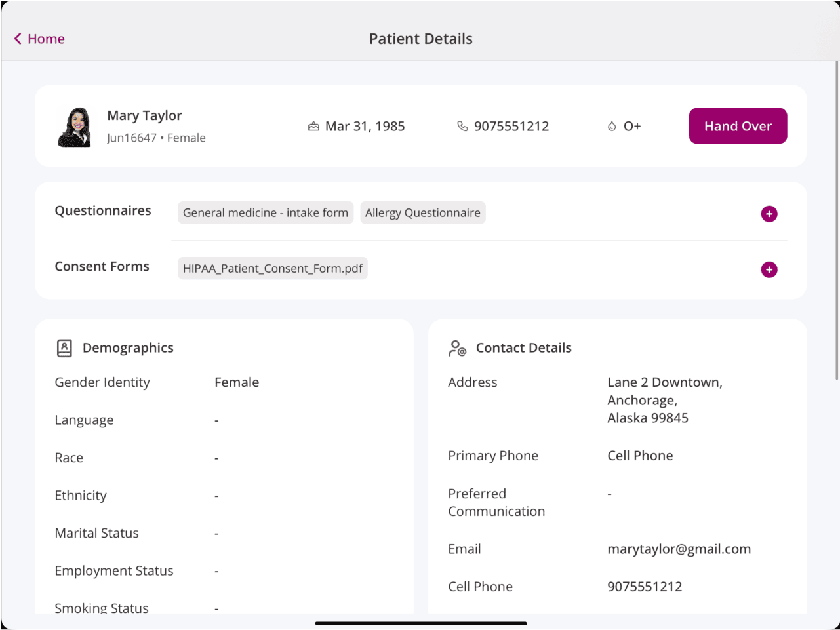
Task: Click the Demographics ID card icon
Action: tap(64, 348)
